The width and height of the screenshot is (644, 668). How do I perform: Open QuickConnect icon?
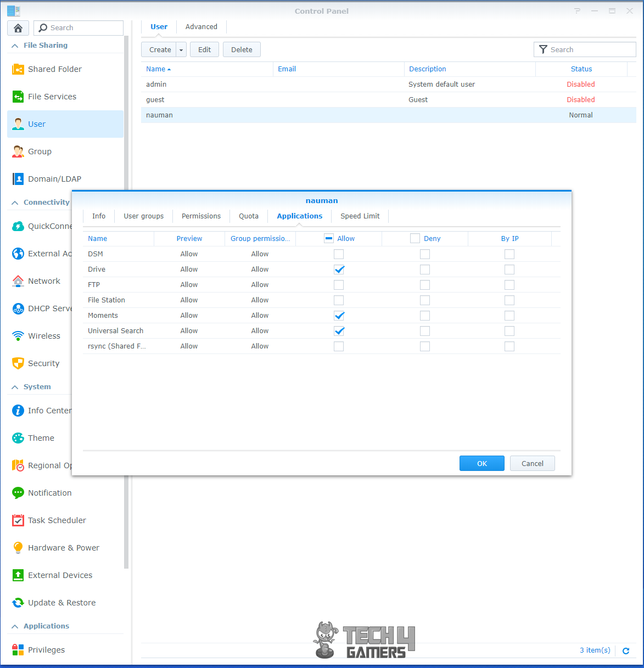(x=18, y=226)
